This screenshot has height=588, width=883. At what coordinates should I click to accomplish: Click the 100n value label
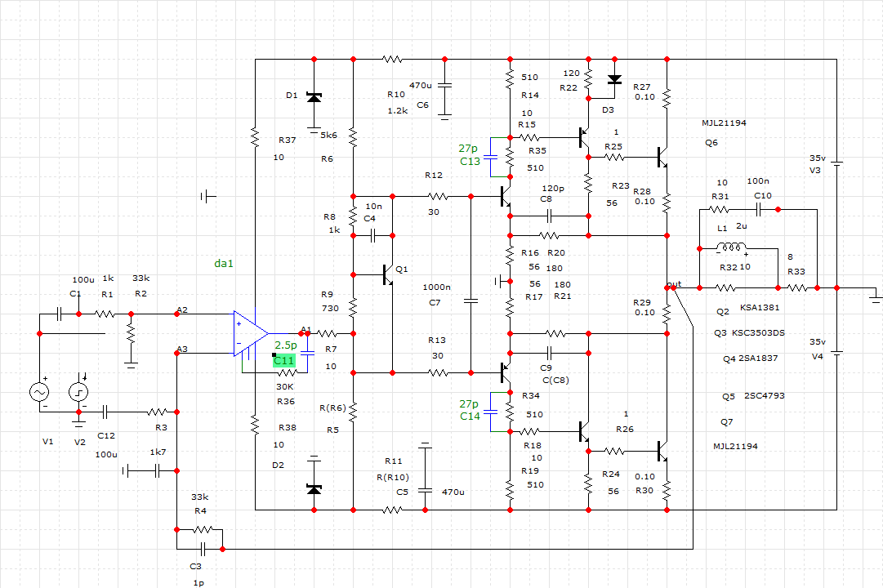pyautogui.click(x=758, y=181)
